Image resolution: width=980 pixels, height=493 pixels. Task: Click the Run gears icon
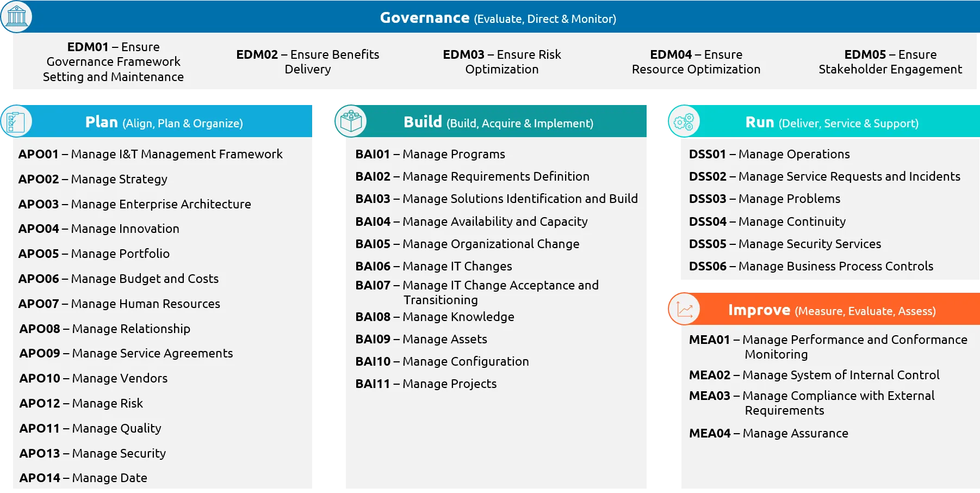(684, 121)
